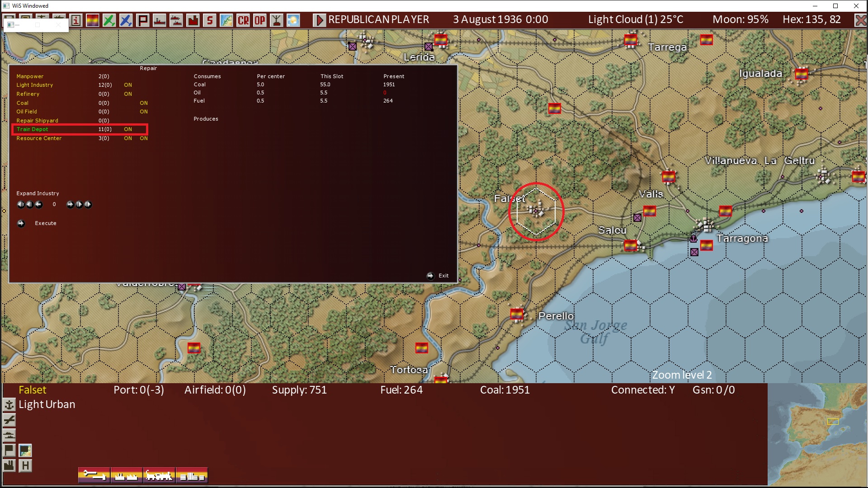Select the blue airplane toolbar icon

[x=126, y=20]
